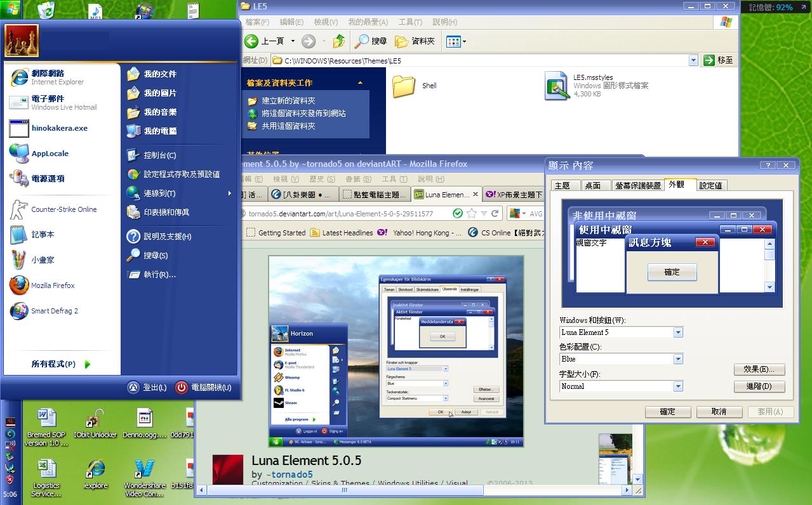The height and width of the screenshot is (505, 812).
Task: Open Latest Headlines bookmark
Action: [x=342, y=233]
